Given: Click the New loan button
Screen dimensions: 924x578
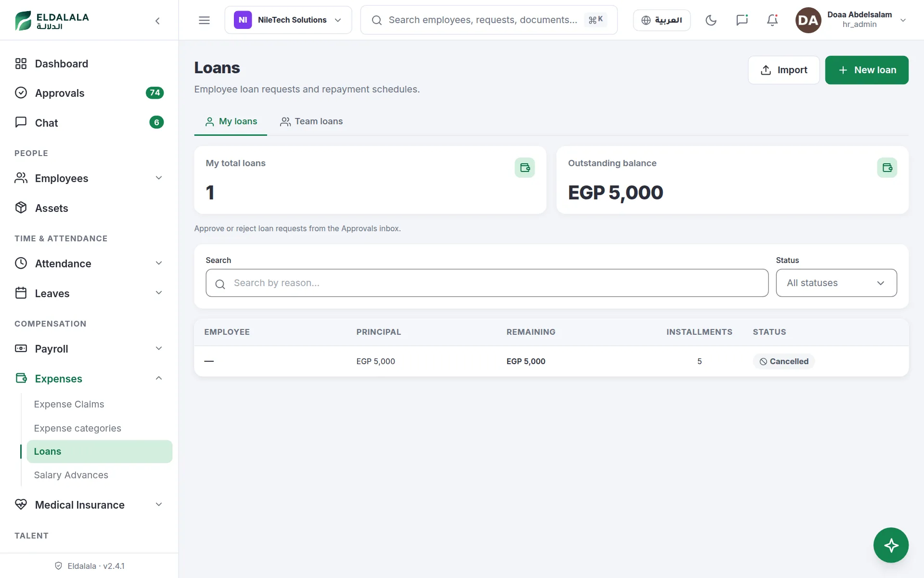Looking at the screenshot, I should tap(867, 70).
